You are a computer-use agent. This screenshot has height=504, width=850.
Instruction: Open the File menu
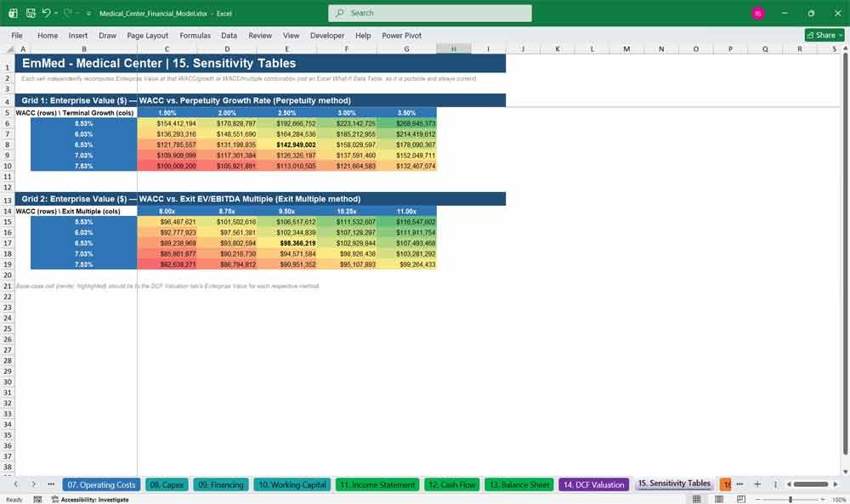pos(17,35)
